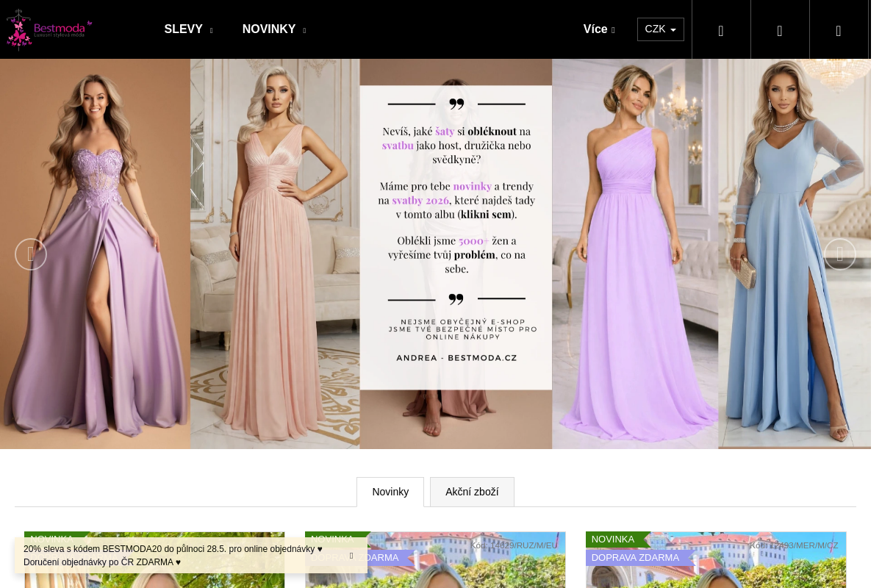Go to the next carousel slide
The image size is (882, 588).
pos(840,254)
